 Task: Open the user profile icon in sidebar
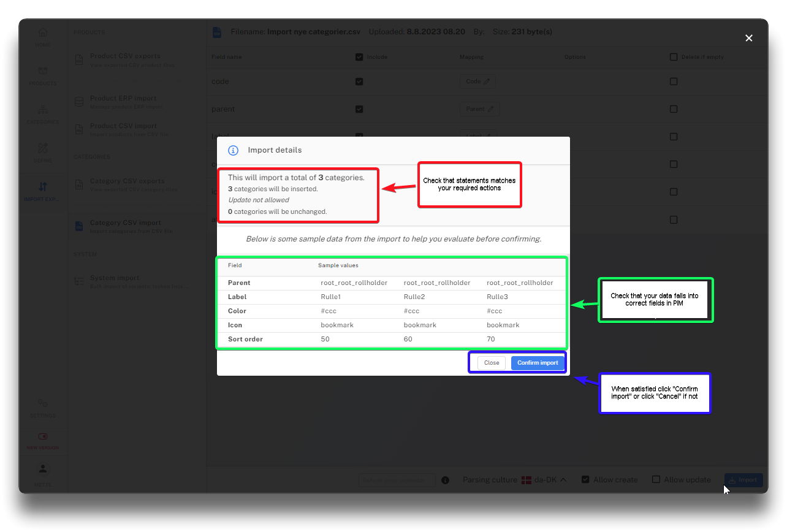pyautogui.click(x=43, y=469)
